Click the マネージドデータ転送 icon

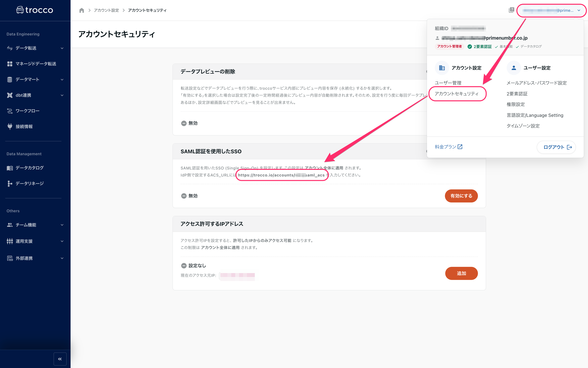(x=10, y=63)
